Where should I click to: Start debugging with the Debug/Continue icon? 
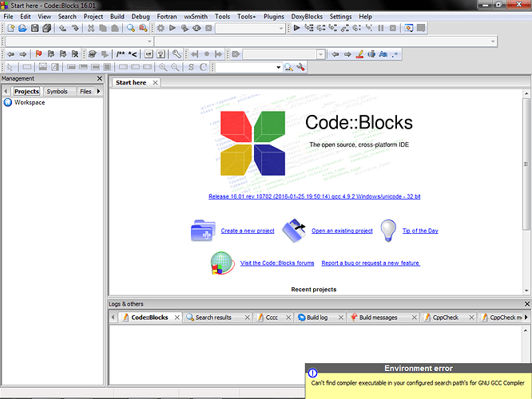[x=297, y=28]
